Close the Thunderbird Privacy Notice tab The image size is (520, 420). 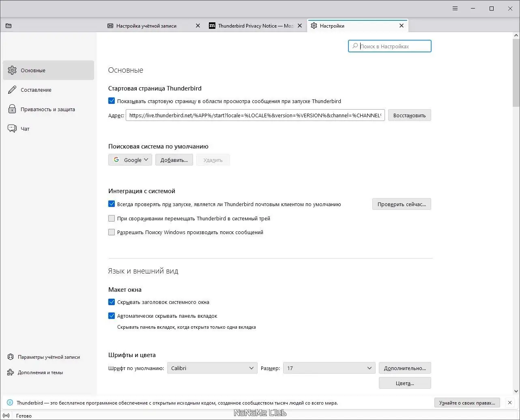pos(300,26)
